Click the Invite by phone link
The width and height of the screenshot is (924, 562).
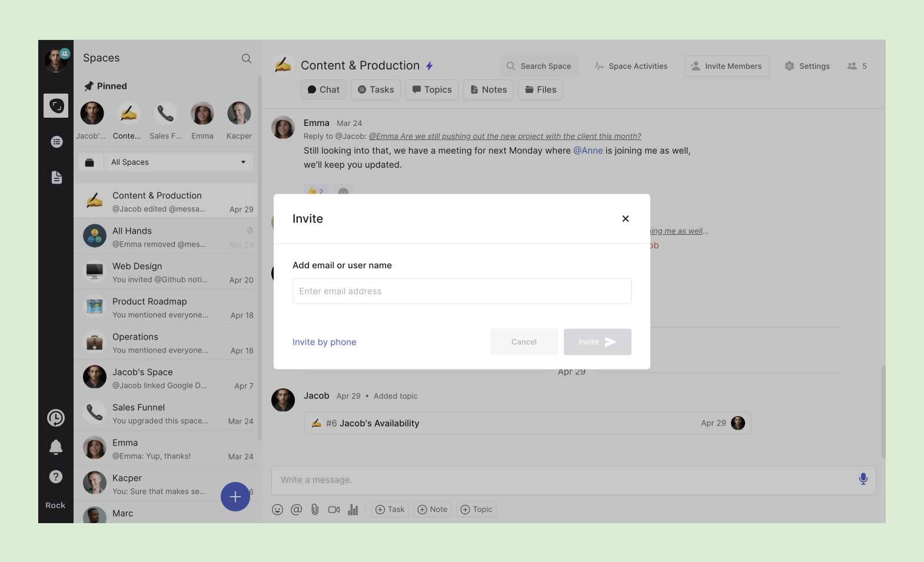pos(324,342)
